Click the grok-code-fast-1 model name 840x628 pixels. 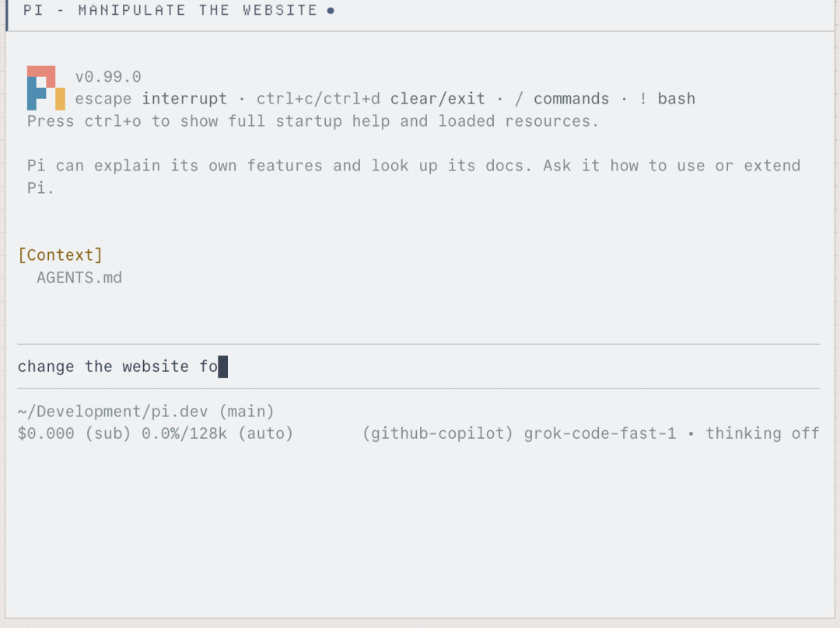600,433
